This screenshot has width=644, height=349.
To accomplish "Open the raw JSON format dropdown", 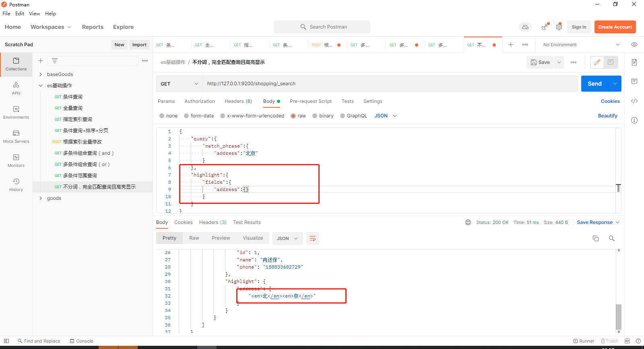I will [x=386, y=116].
